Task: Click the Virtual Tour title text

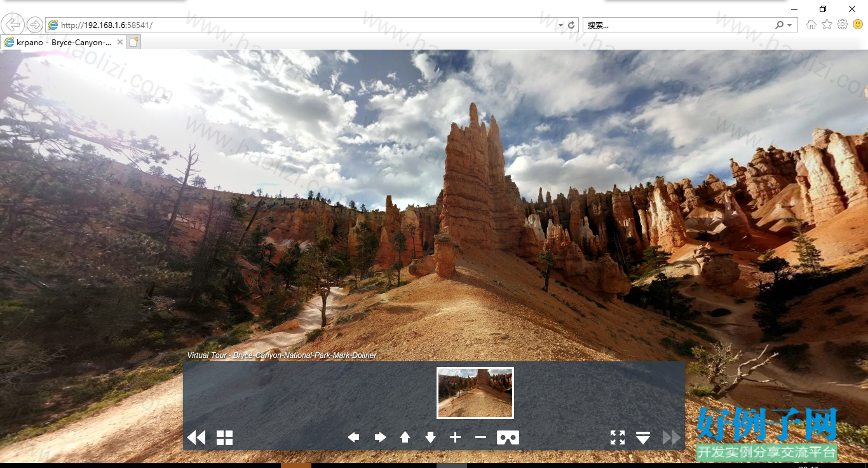Action: click(x=281, y=355)
